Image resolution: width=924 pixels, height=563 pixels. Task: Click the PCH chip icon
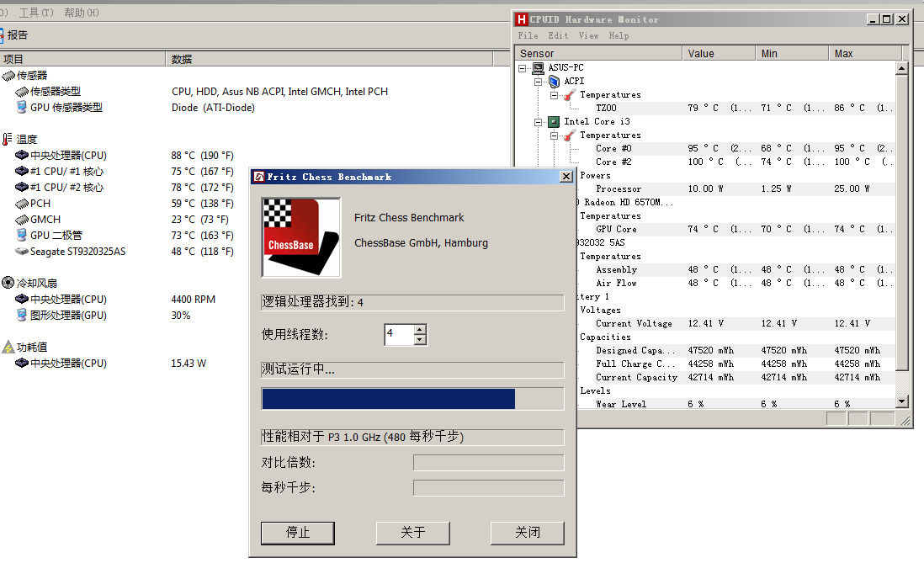tap(22, 204)
